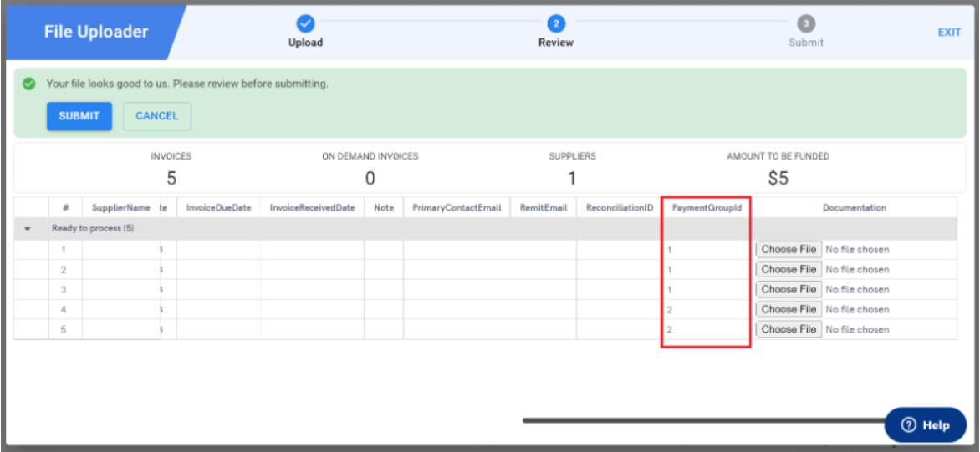Click the File Uploader title

tap(96, 32)
